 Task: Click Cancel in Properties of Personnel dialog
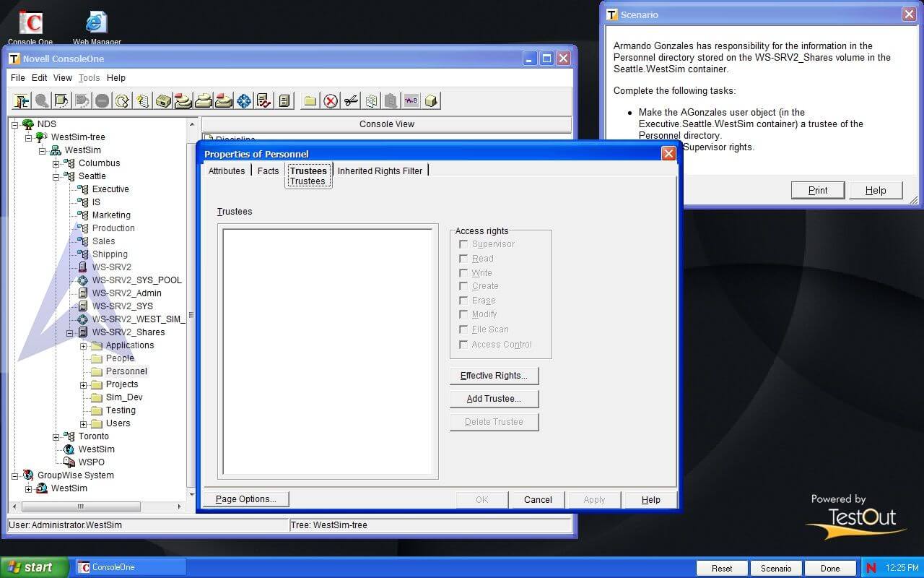pos(538,499)
